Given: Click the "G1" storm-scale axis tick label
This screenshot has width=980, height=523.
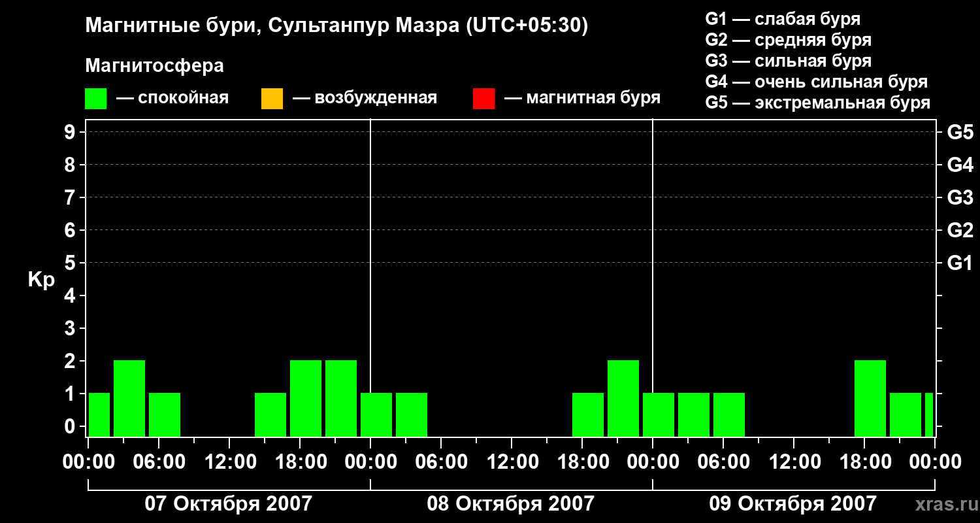Looking at the screenshot, I should (x=960, y=263).
